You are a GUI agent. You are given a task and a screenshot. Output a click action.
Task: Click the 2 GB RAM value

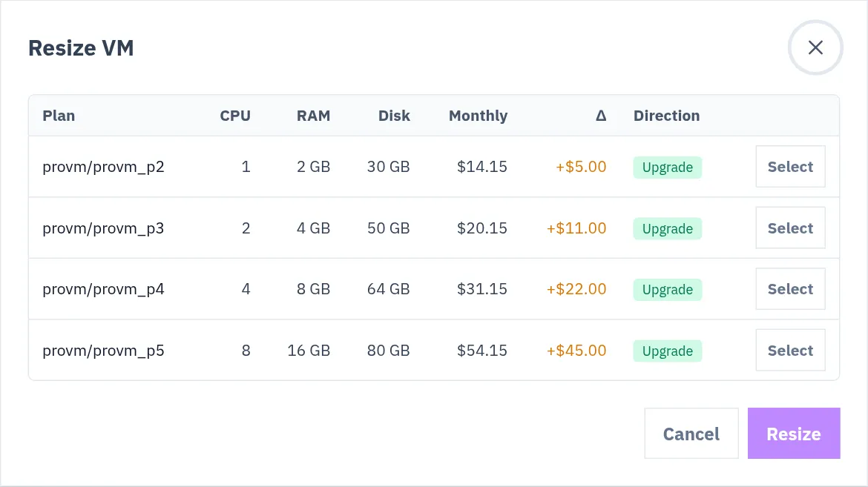313,167
